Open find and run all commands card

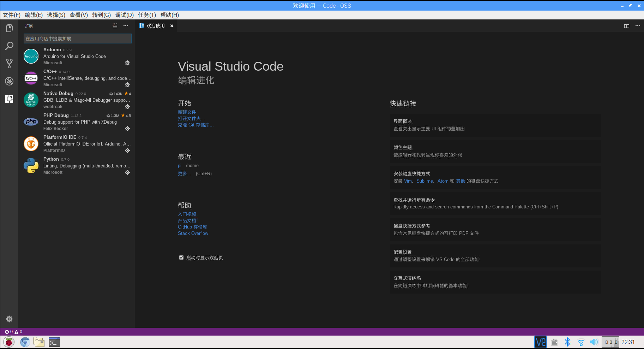click(x=495, y=203)
